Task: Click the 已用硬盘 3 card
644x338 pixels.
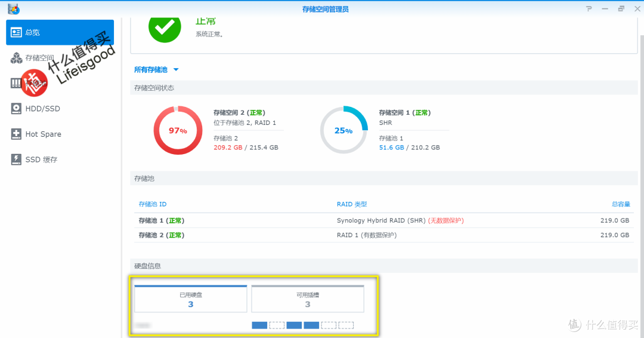Action: (191, 299)
